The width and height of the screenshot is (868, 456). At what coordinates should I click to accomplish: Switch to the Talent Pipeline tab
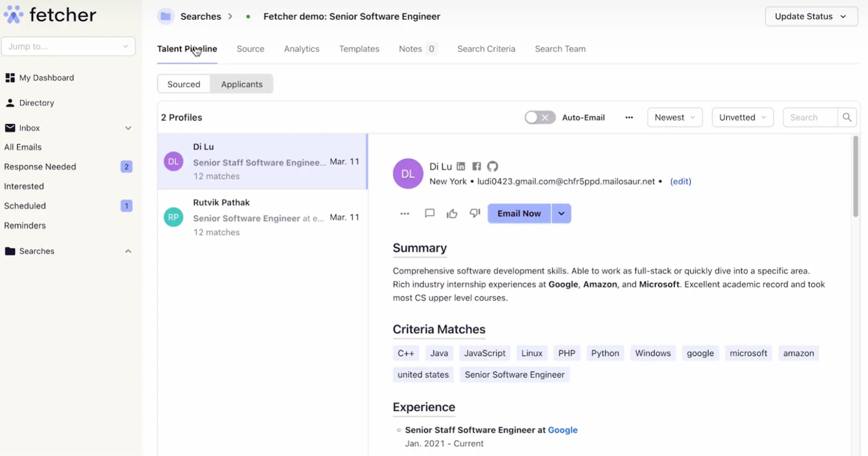point(187,49)
